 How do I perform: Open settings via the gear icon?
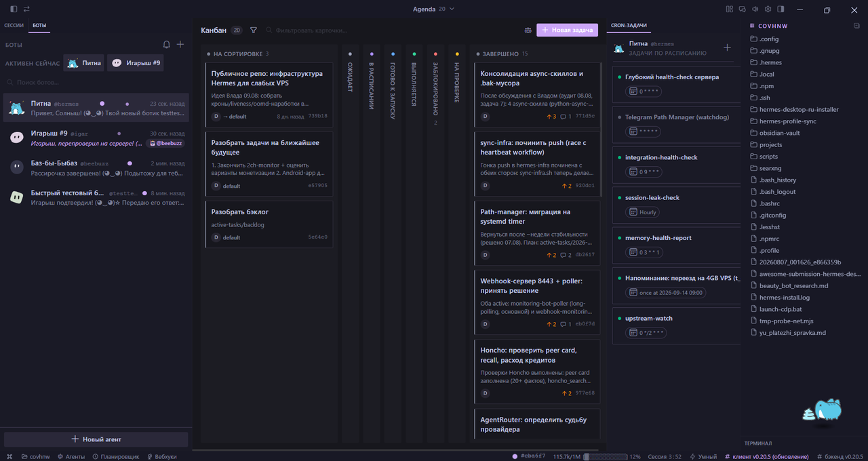(768, 9)
